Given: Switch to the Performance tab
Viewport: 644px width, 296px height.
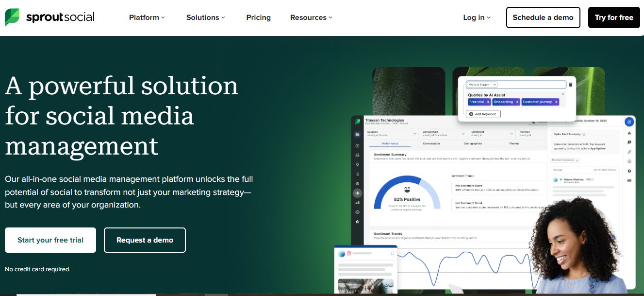Looking at the screenshot, I should coord(390,143).
